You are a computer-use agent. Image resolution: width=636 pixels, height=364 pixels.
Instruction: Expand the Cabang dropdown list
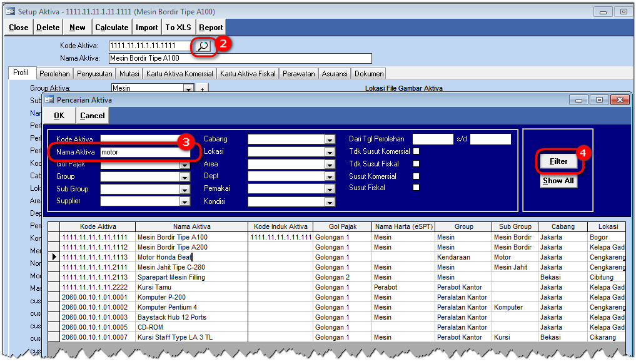coord(330,139)
